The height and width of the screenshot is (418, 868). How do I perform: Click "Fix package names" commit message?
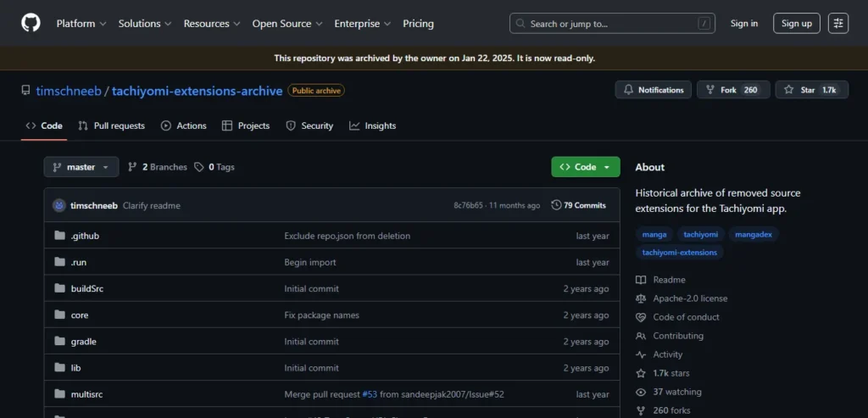[321, 315]
